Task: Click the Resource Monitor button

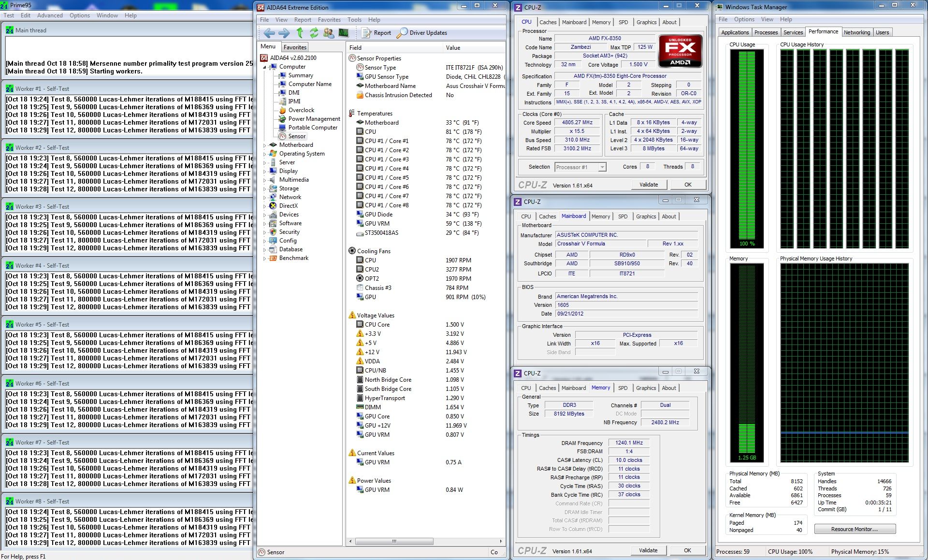Action: pyautogui.click(x=855, y=529)
